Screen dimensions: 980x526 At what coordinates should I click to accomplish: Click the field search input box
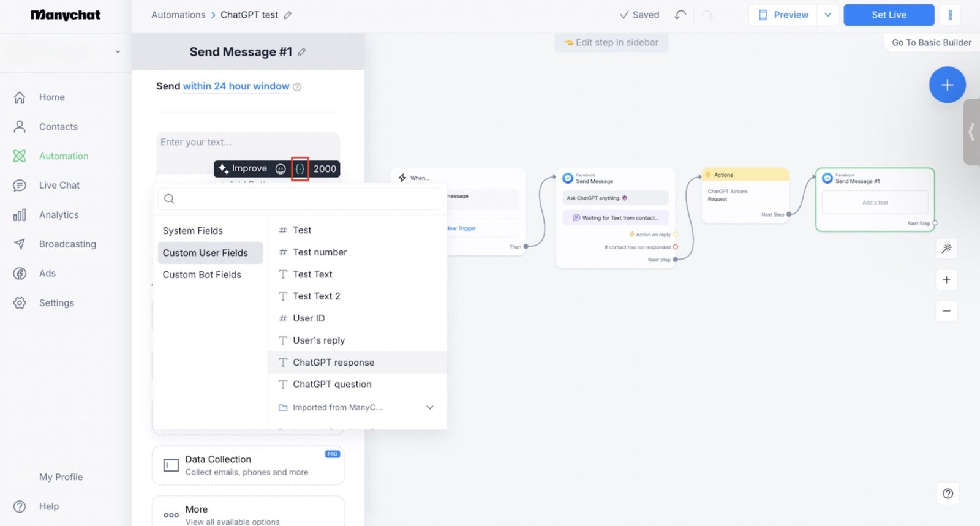coord(300,199)
